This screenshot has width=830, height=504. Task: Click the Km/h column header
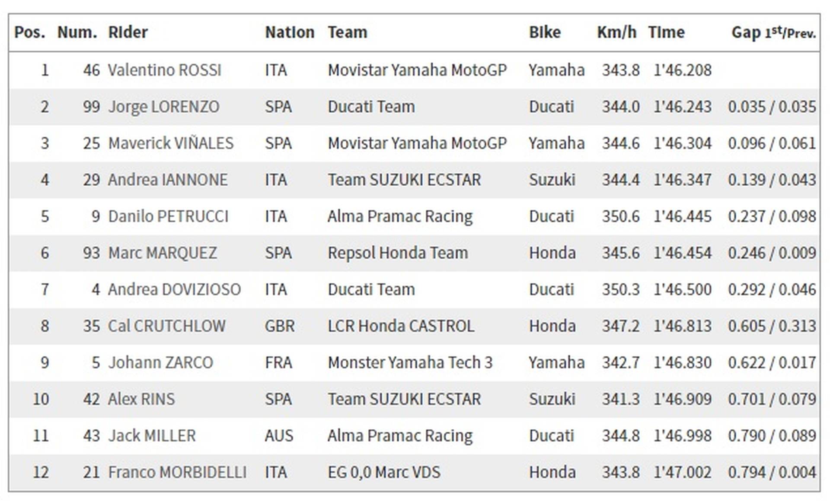tap(617, 32)
